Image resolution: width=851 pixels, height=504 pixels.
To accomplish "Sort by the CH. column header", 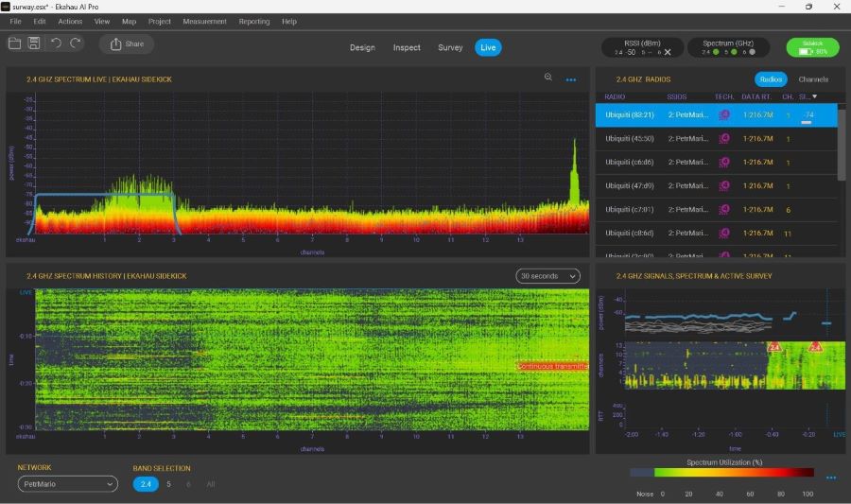I will (x=788, y=96).
